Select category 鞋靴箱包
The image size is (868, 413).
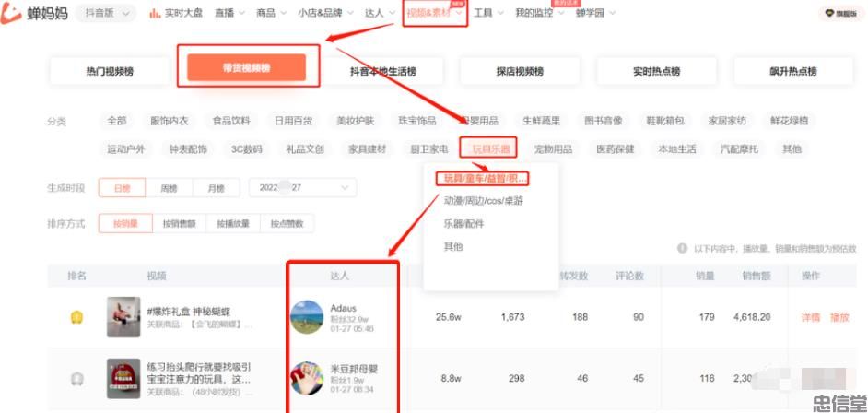pyautogui.click(x=665, y=121)
